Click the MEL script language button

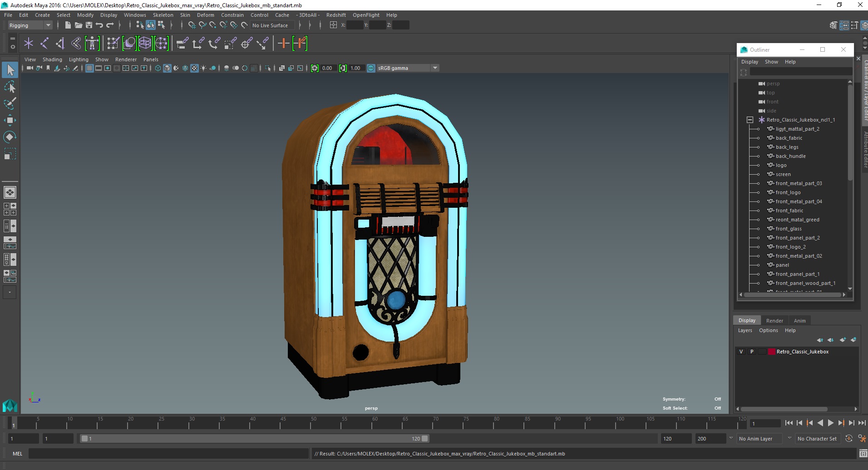[x=17, y=454]
